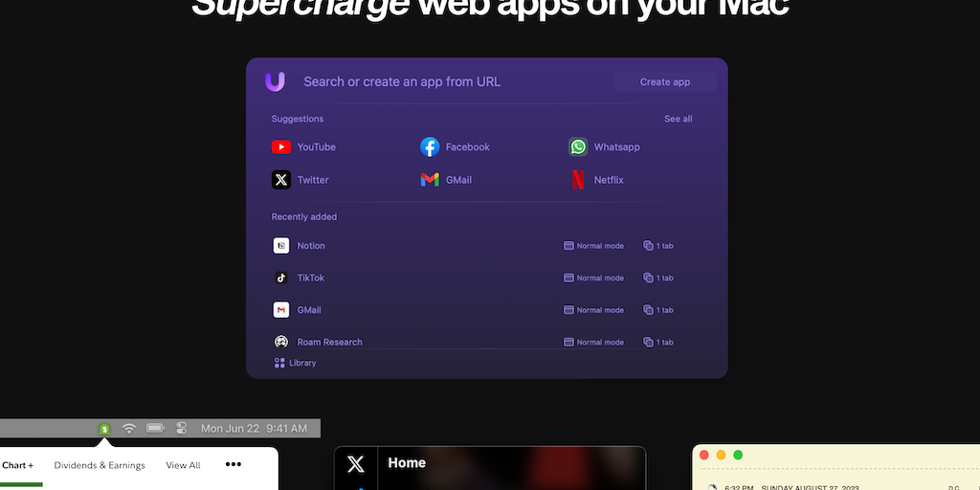The height and width of the screenshot is (490, 980).
Task: Open the Notion app icon in Recently added
Action: [281, 246]
